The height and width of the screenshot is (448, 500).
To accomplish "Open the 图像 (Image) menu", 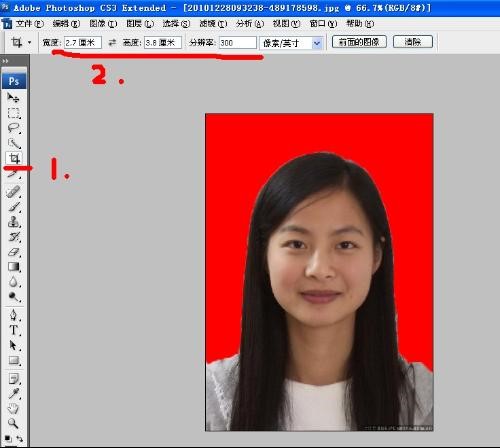I will [x=103, y=24].
